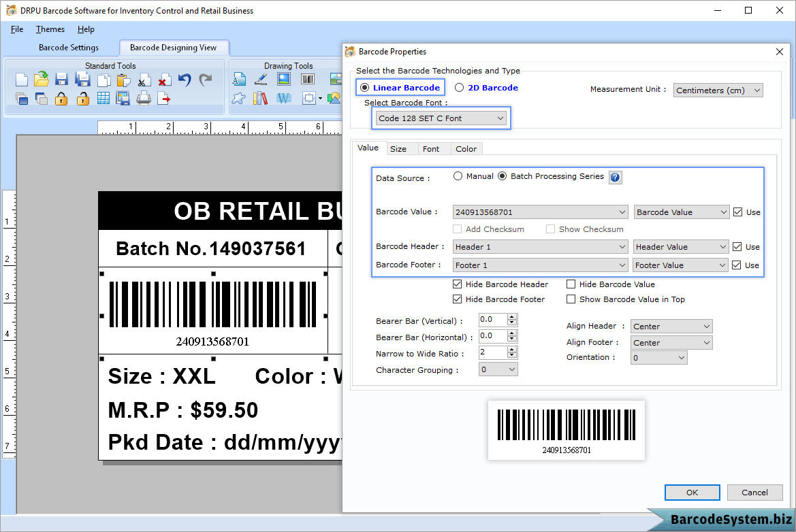The height and width of the screenshot is (532, 796).
Task: Insert a barcode with Barcode tool
Action: 308,79
